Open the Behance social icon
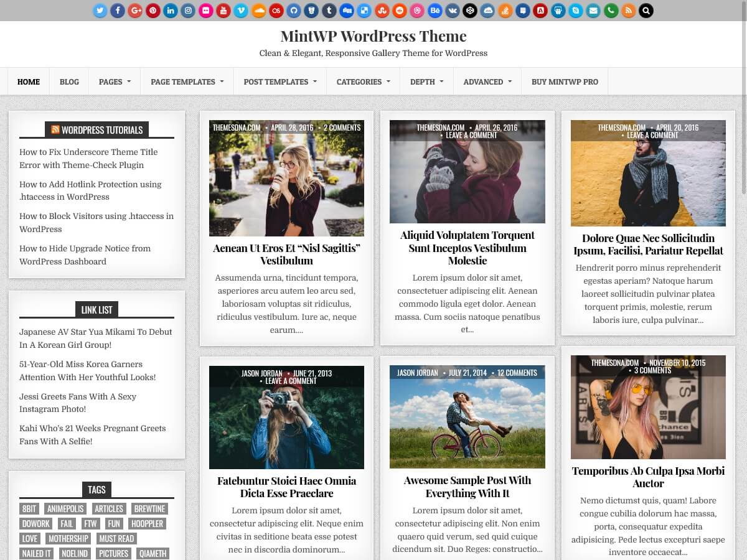747x560 pixels. coord(435,11)
